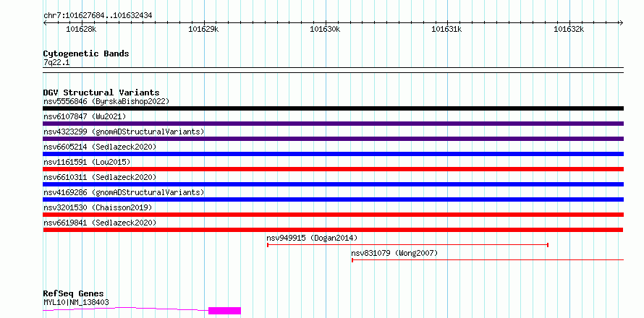
Task: Click the red bar under nsv1161591
Action: coord(333,169)
